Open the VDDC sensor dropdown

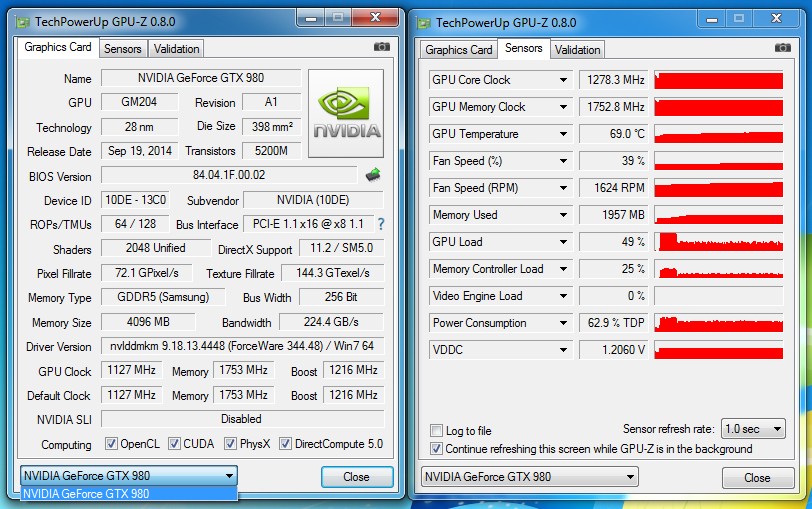563,350
